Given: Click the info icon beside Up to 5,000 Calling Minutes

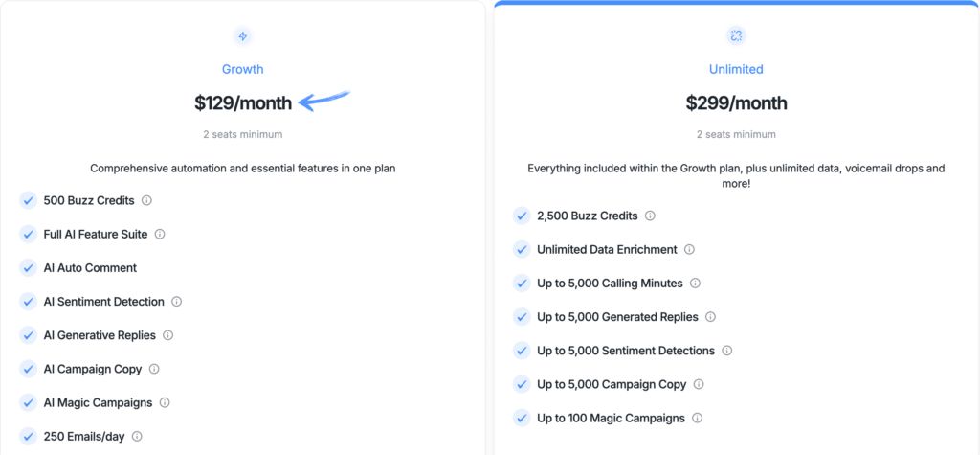Looking at the screenshot, I should coord(696,283).
